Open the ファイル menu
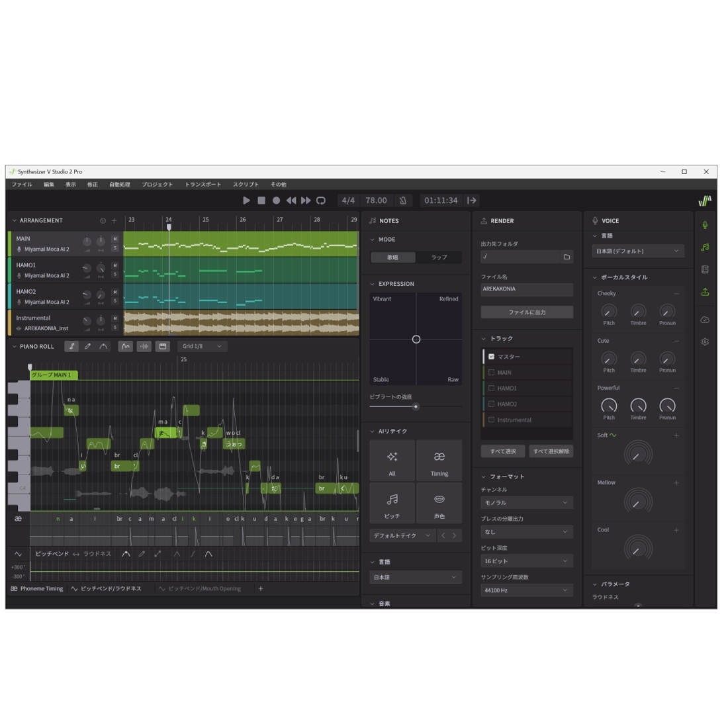 coord(22,185)
